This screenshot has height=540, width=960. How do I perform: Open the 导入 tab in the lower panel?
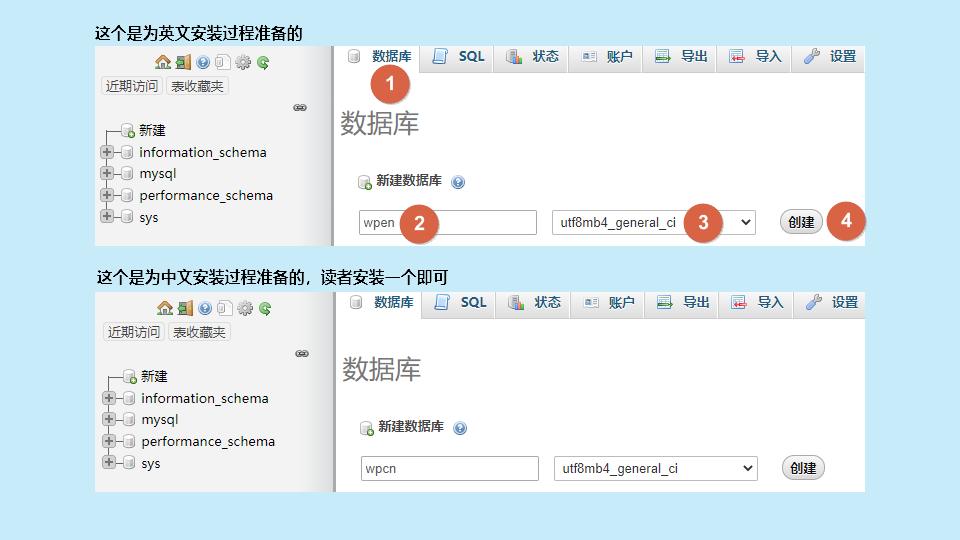click(x=756, y=303)
